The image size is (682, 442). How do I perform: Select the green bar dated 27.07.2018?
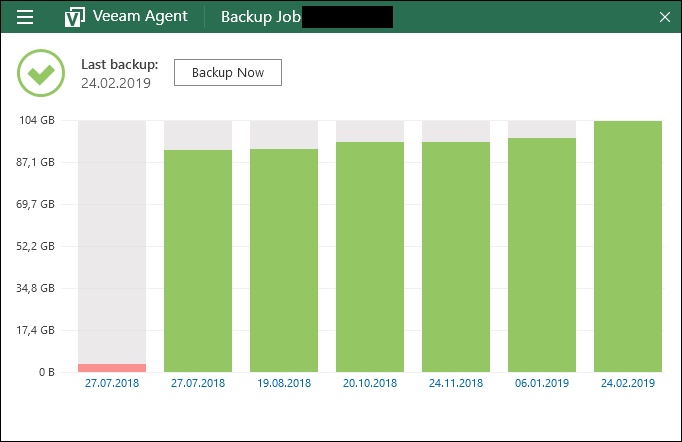pyautogui.click(x=198, y=261)
